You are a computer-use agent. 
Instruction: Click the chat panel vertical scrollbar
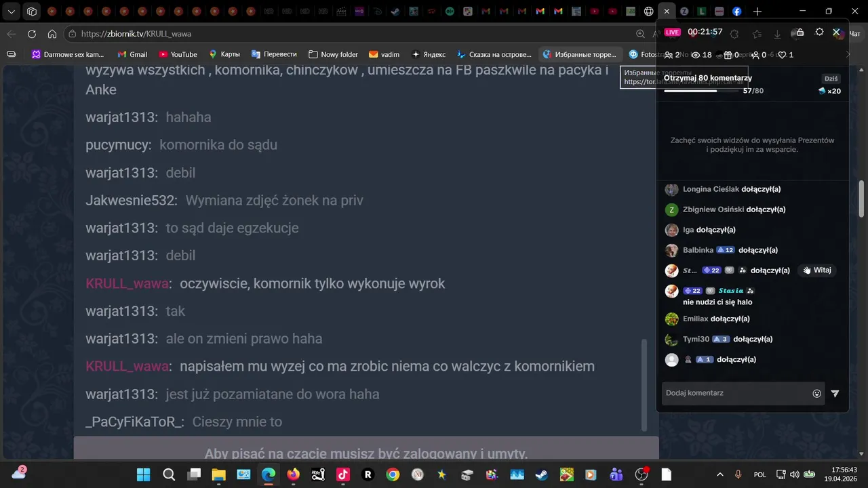point(644,385)
